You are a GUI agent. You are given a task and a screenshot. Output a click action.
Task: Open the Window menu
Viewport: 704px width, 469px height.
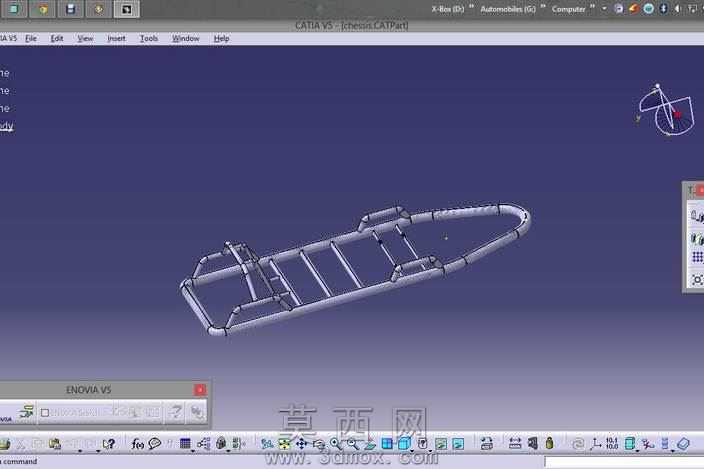click(x=185, y=39)
